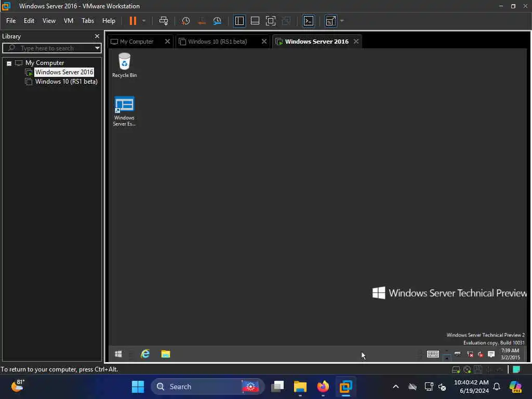The image size is (532, 399).
Task: Toggle the library sidebar view
Action: (239, 21)
